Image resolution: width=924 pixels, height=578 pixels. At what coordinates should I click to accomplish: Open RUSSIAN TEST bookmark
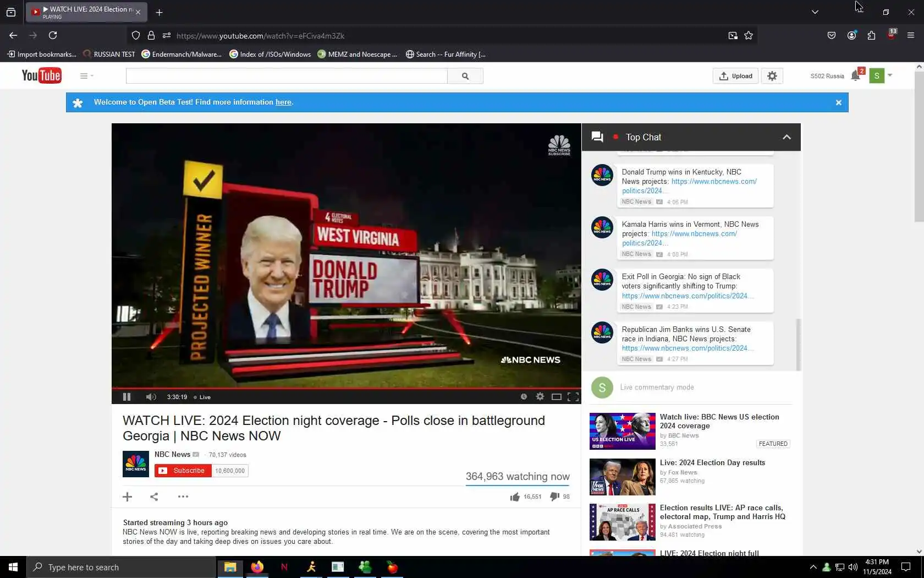click(109, 54)
